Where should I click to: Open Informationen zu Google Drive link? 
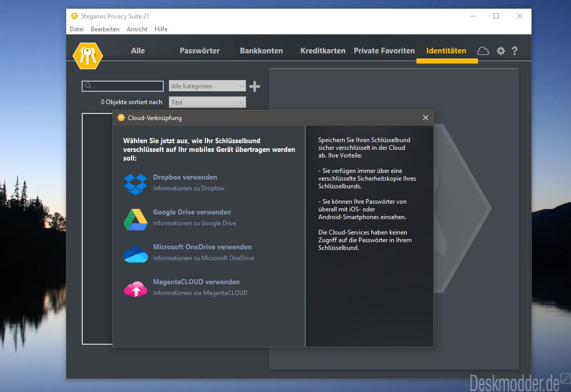click(x=195, y=223)
